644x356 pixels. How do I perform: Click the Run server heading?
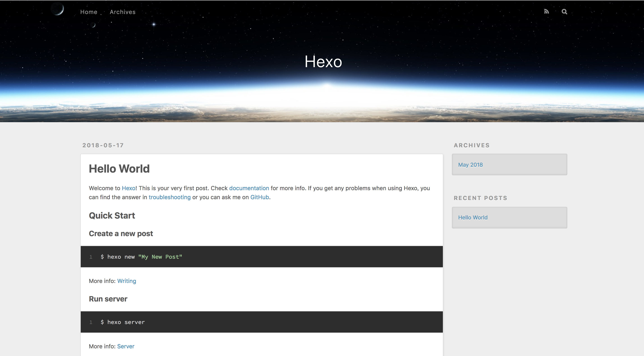108,299
